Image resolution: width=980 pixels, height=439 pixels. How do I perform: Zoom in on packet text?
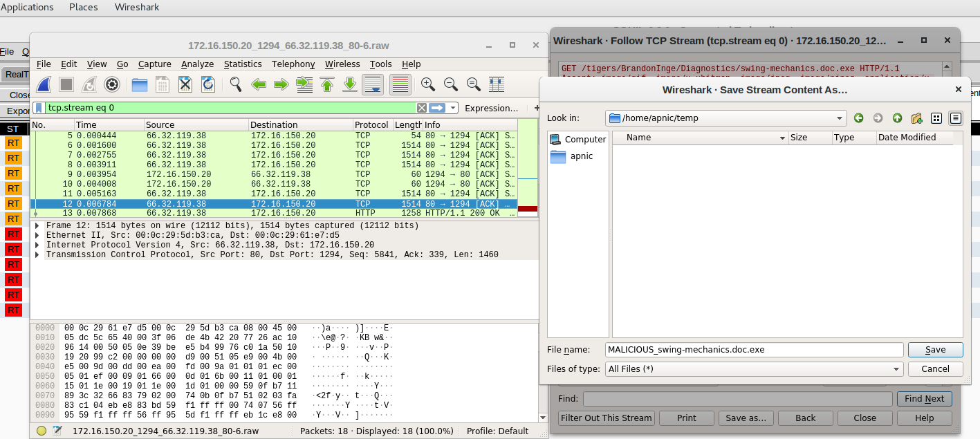pos(428,84)
